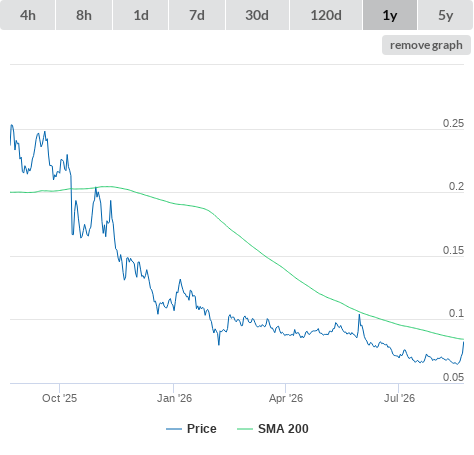Click the Jul '26 axis tick label

click(x=399, y=398)
